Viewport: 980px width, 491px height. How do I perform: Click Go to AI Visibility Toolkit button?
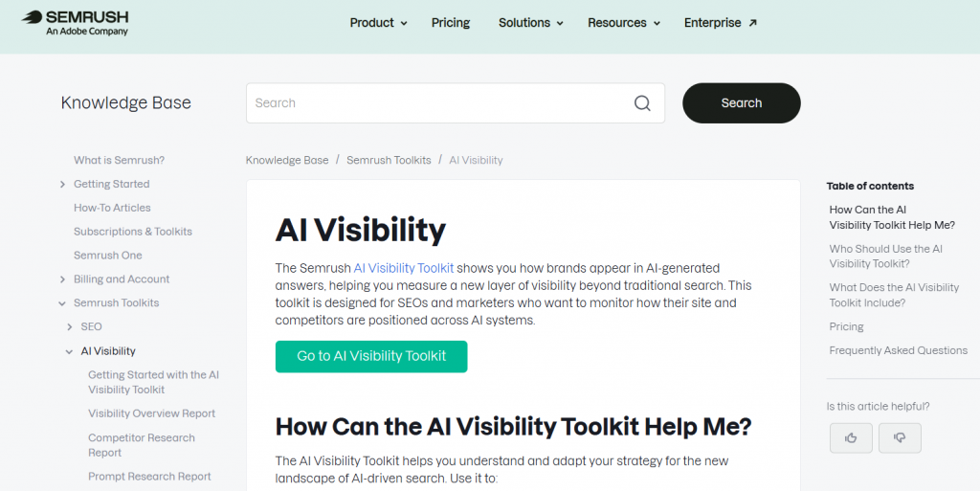[371, 356]
